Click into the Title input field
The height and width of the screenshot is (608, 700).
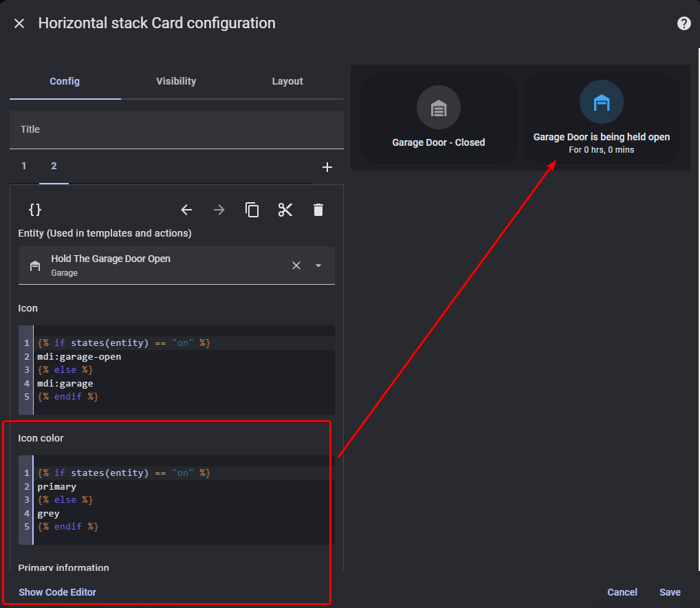click(x=176, y=130)
